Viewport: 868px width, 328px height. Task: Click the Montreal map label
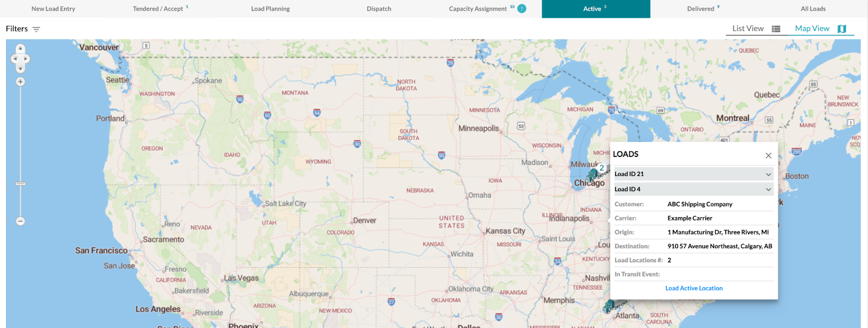click(732, 118)
